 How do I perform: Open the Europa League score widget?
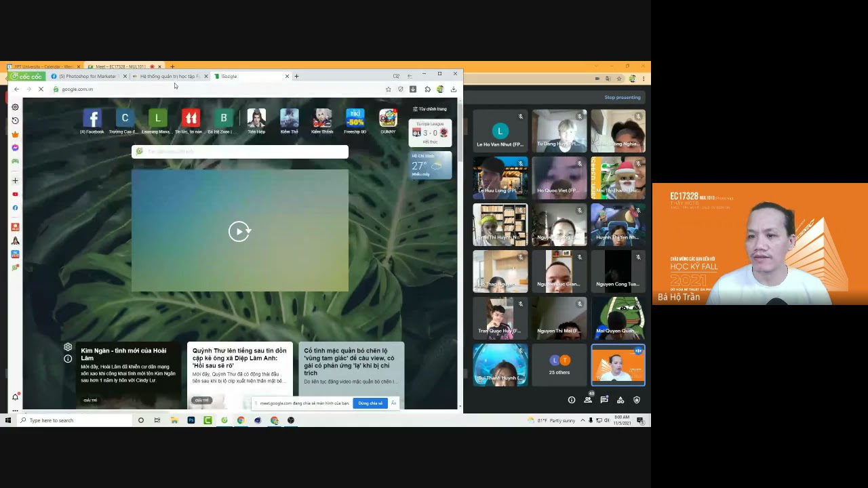click(430, 132)
